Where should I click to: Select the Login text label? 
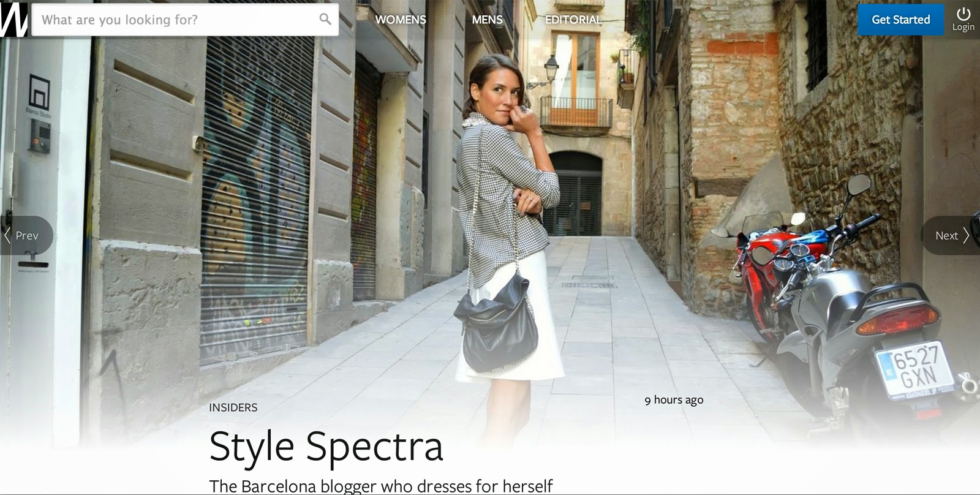coord(963,27)
